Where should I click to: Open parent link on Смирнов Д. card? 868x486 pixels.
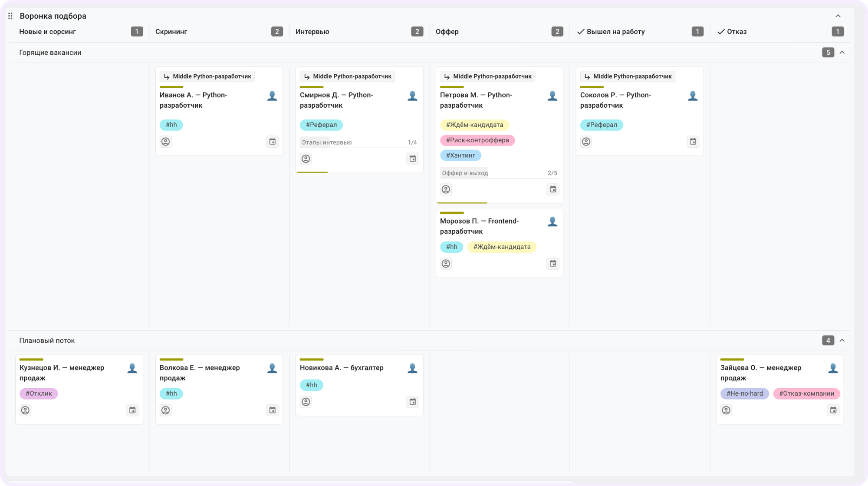pyautogui.click(x=347, y=76)
